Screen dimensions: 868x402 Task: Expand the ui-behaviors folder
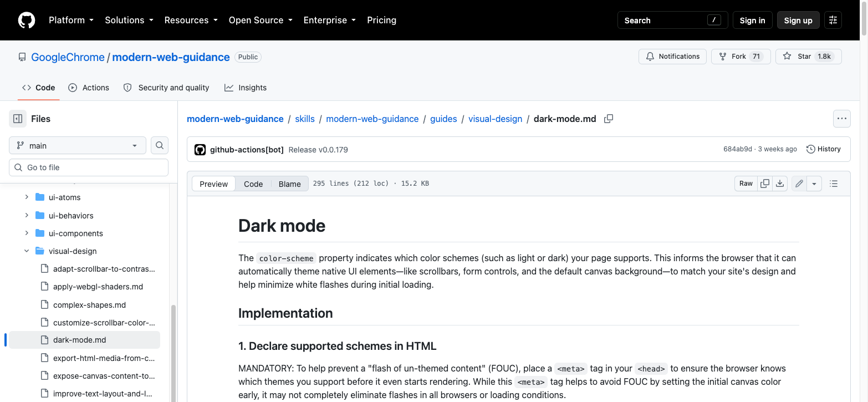coord(27,215)
